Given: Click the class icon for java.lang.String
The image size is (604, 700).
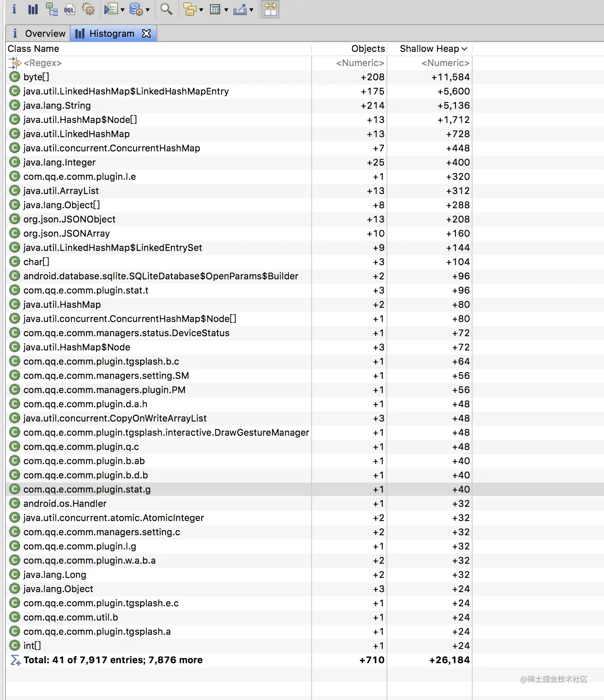Looking at the screenshot, I should (15, 105).
